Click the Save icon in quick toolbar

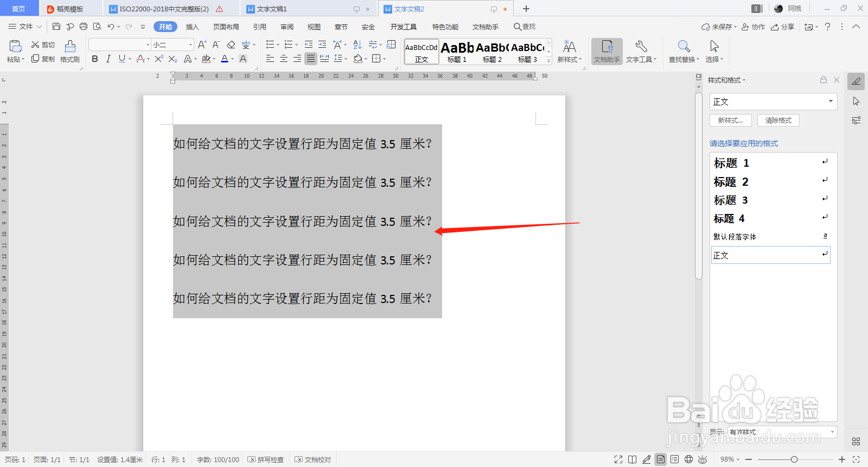(56, 27)
